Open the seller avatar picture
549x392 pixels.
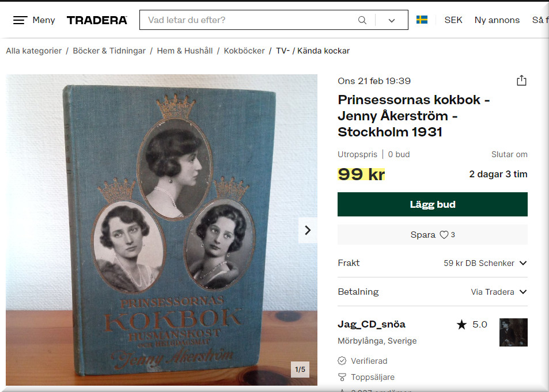tap(513, 332)
